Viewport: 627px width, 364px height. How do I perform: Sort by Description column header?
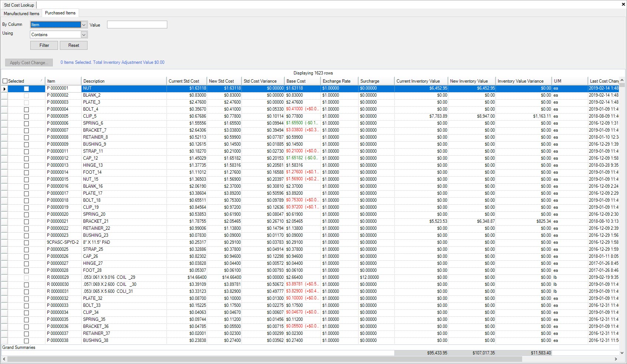(124, 81)
